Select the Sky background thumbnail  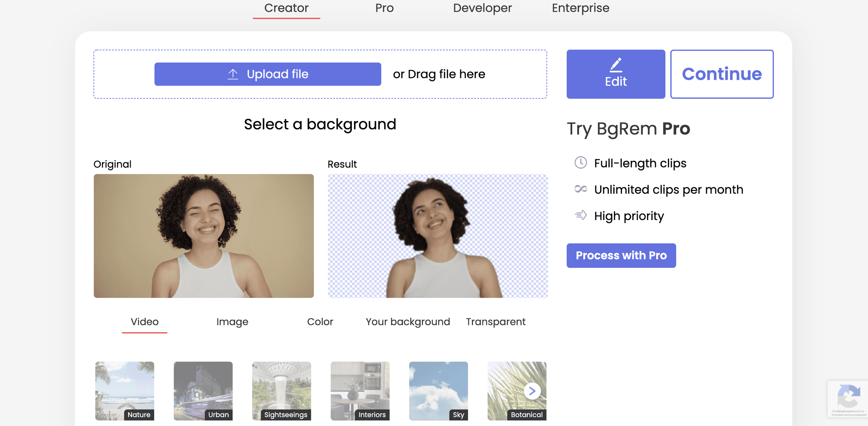438,391
